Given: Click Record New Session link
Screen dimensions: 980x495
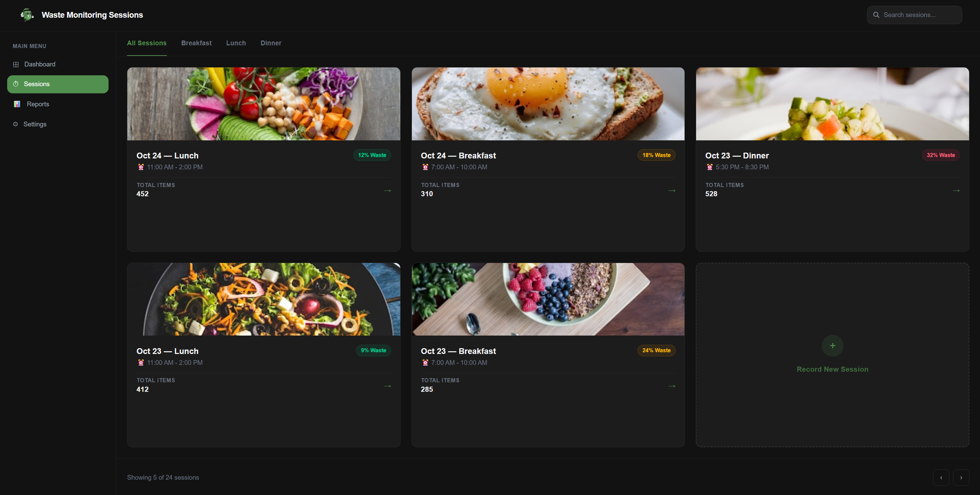Looking at the screenshot, I should click(x=832, y=369).
